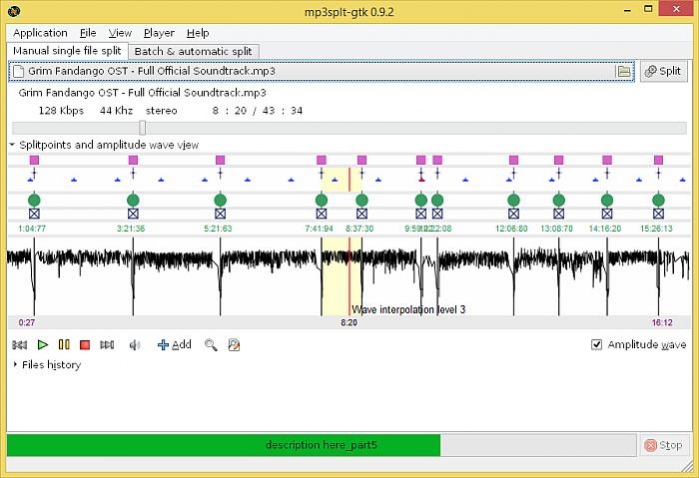The height and width of the screenshot is (478, 699).
Task: Open the Help menu
Action: point(198,33)
